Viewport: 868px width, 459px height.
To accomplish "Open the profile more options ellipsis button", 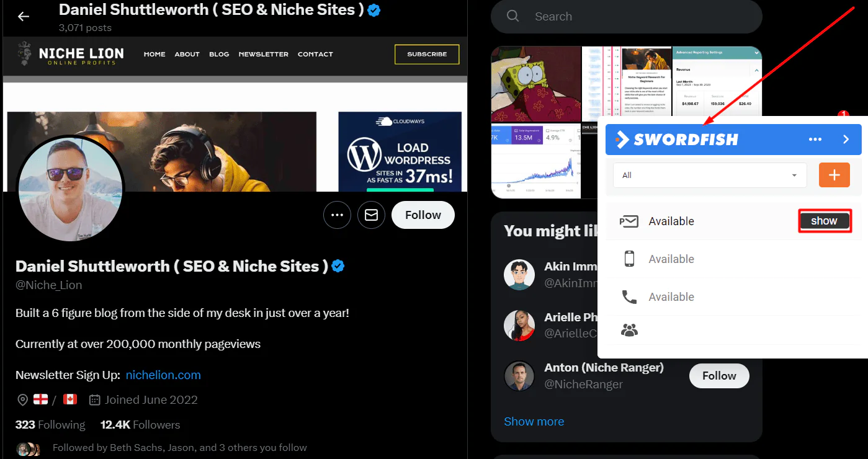I will point(338,215).
